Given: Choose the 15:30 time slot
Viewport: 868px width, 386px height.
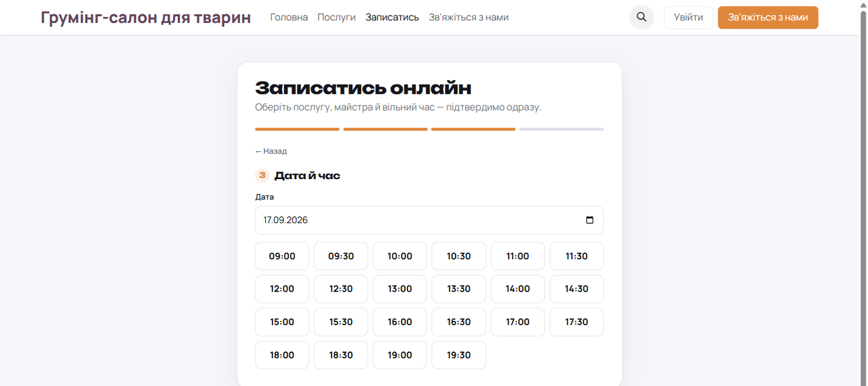Looking at the screenshot, I should pos(341,322).
